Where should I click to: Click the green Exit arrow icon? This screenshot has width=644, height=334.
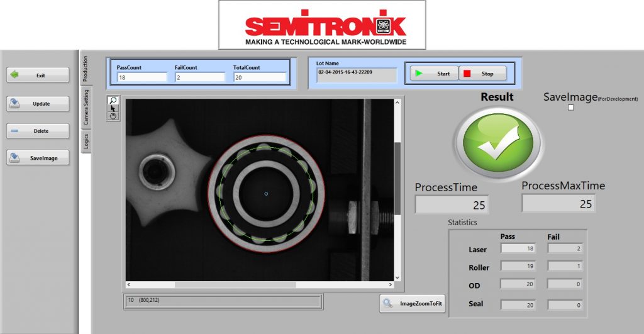coord(15,75)
